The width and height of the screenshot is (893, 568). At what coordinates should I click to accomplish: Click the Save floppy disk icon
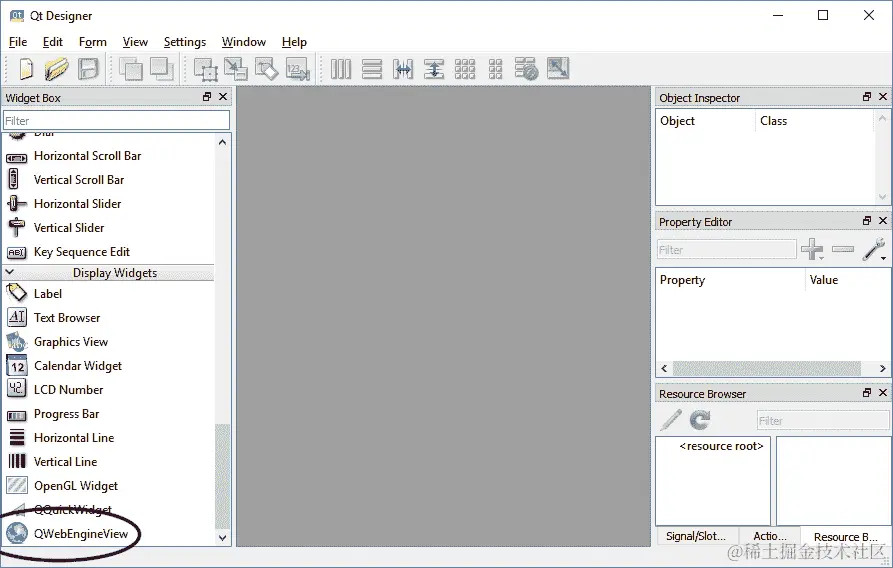[x=88, y=69]
